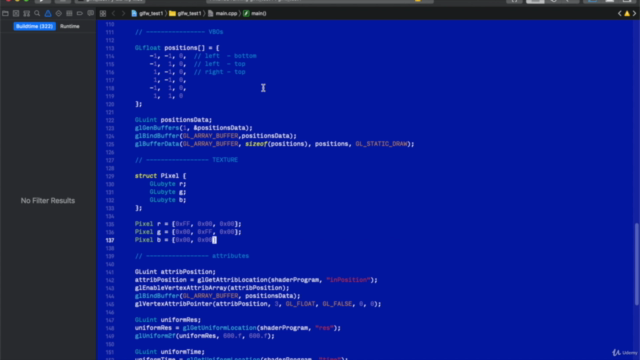Image resolution: width=640 pixels, height=360 pixels.
Task: Click "Pixel g = {0x00, 0xFF, 0x00};" line
Action: [x=188, y=232]
